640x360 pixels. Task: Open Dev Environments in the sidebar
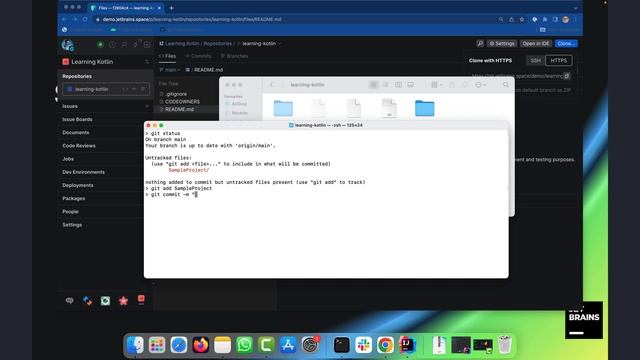[x=83, y=172]
